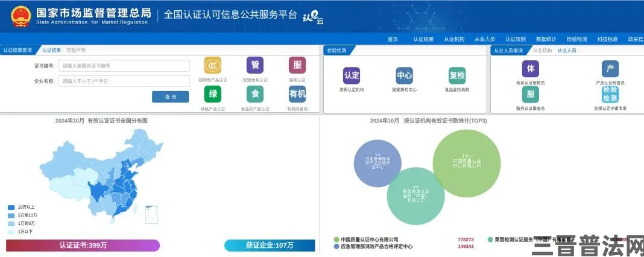Screen dimensions: 644x257
Task: Open the 资质认定评审专家 icon
Action: click(610, 94)
